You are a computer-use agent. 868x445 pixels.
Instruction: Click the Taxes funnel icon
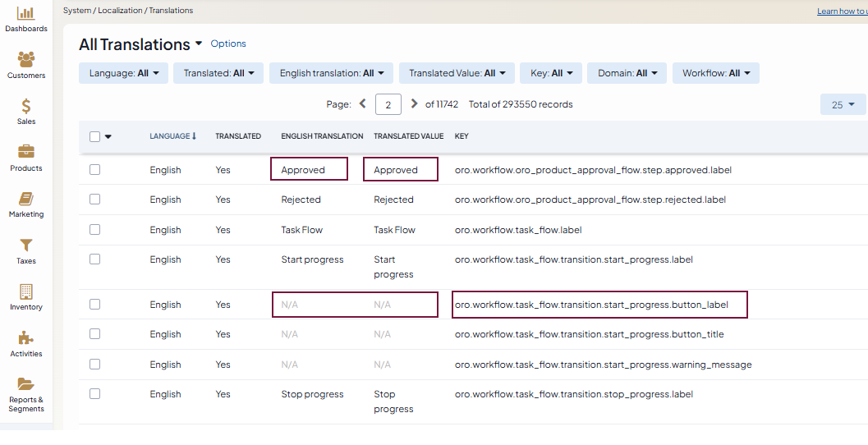pyautogui.click(x=26, y=245)
